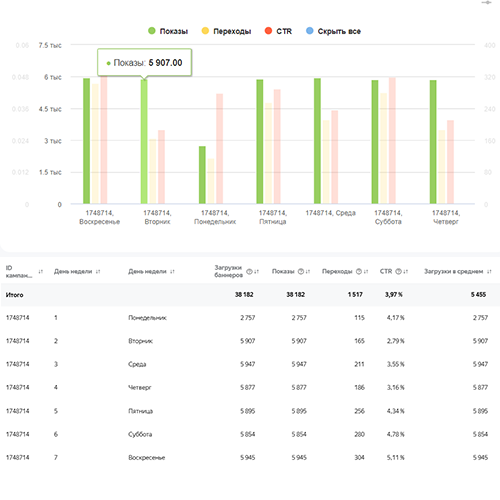500x500 pixels.
Task: Click the Воскресенье cell in the table
Action: (x=147, y=458)
